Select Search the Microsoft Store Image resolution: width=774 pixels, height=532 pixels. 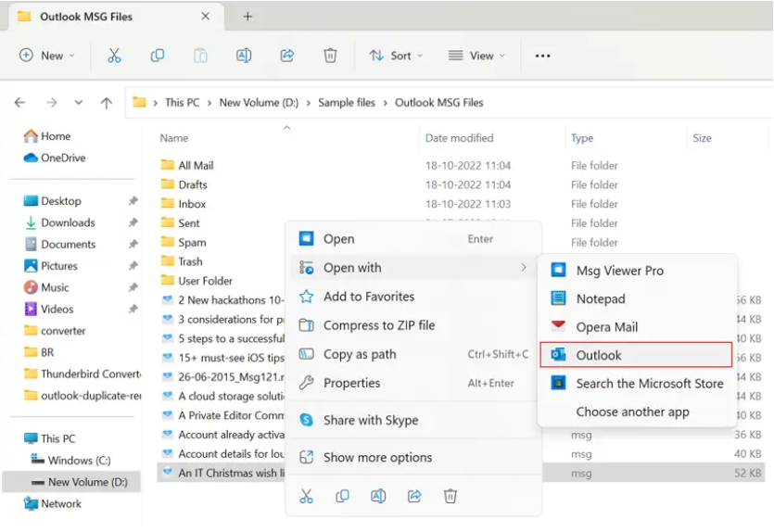coord(636,384)
